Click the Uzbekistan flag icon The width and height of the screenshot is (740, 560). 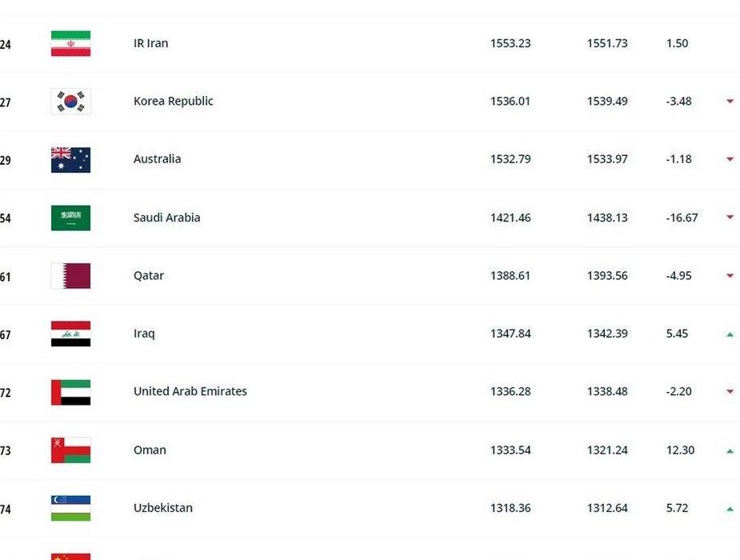[x=70, y=509]
